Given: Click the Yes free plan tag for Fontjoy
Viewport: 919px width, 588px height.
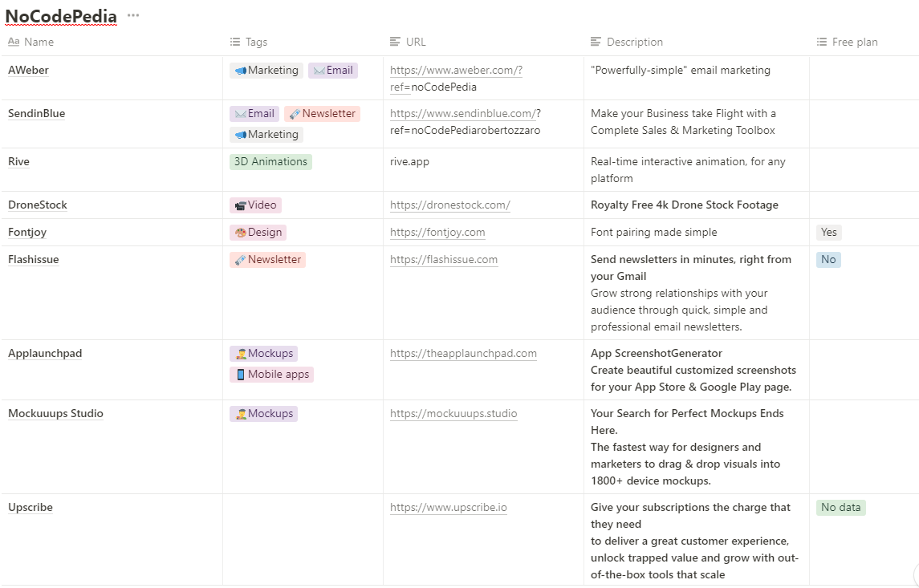Looking at the screenshot, I should 829,233.
